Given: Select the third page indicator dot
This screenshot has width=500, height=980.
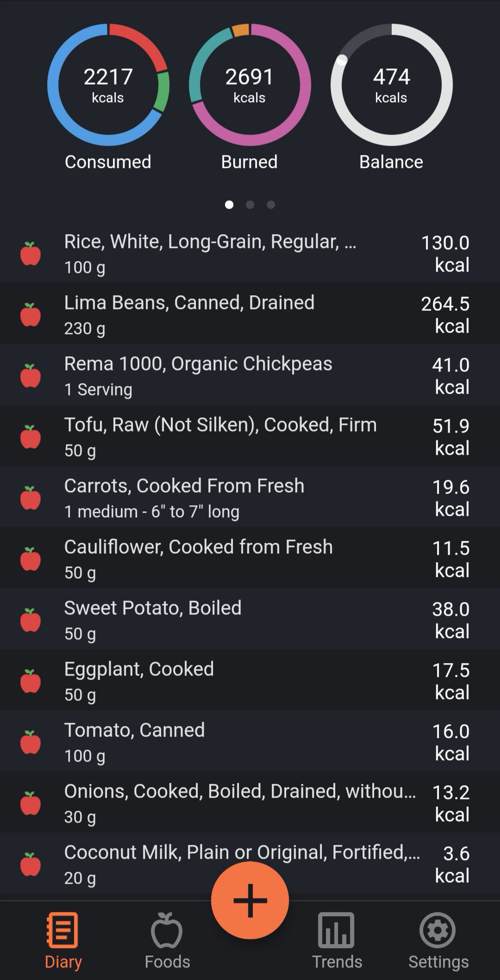Looking at the screenshot, I should pyautogui.click(x=271, y=205).
